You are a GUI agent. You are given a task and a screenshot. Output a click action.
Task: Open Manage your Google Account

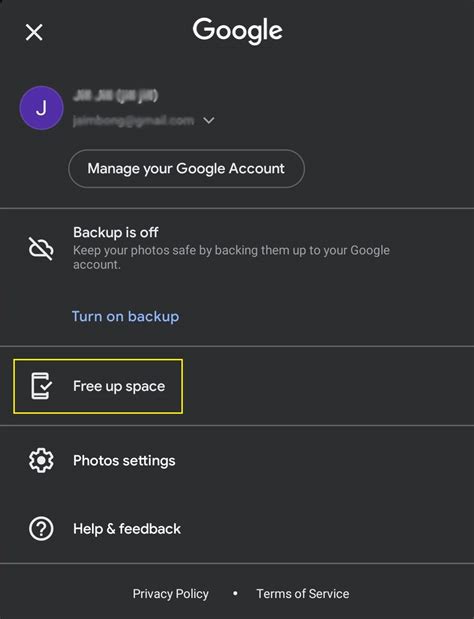[x=186, y=169]
